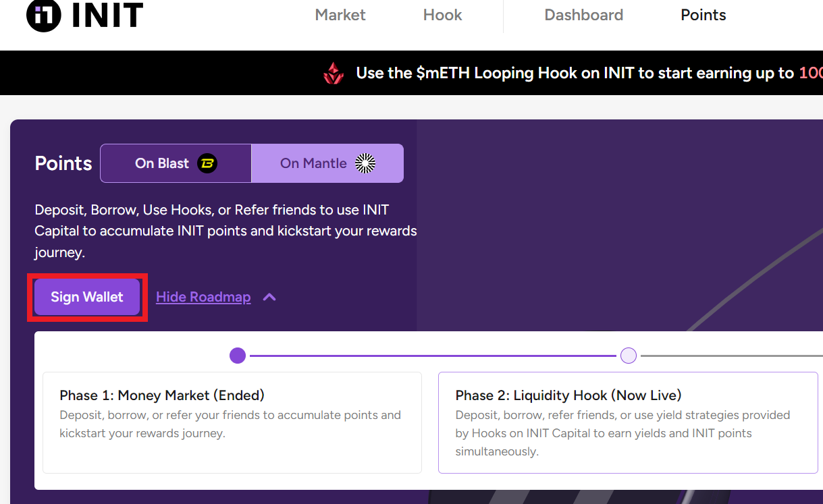The height and width of the screenshot is (504, 823).
Task: Open the Points page
Action: [703, 15]
